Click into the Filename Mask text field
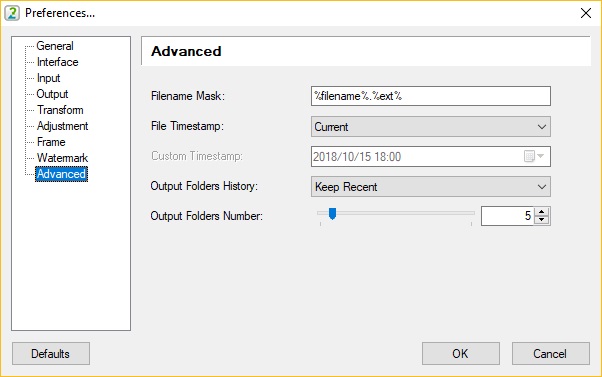The height and width of the screenshot is (377, 602). pos(431,96)
